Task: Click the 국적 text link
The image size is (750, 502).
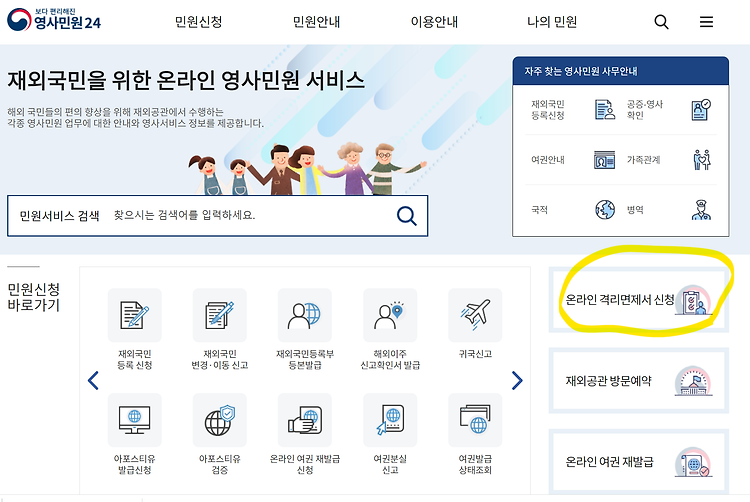Action: (539, 210)
